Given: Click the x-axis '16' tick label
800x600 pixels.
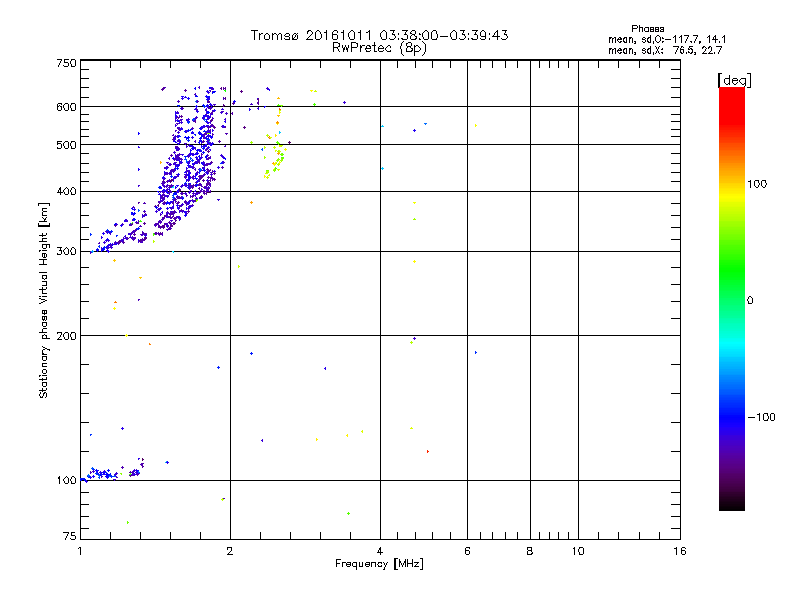Looking at the screenshot, I should click(x=680, y=551).
